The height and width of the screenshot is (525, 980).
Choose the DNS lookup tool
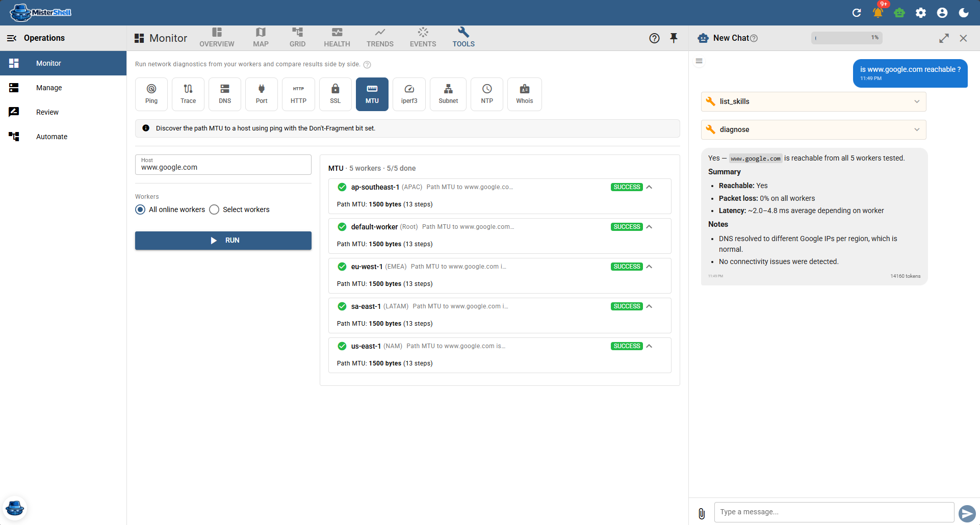coord(225,94)
